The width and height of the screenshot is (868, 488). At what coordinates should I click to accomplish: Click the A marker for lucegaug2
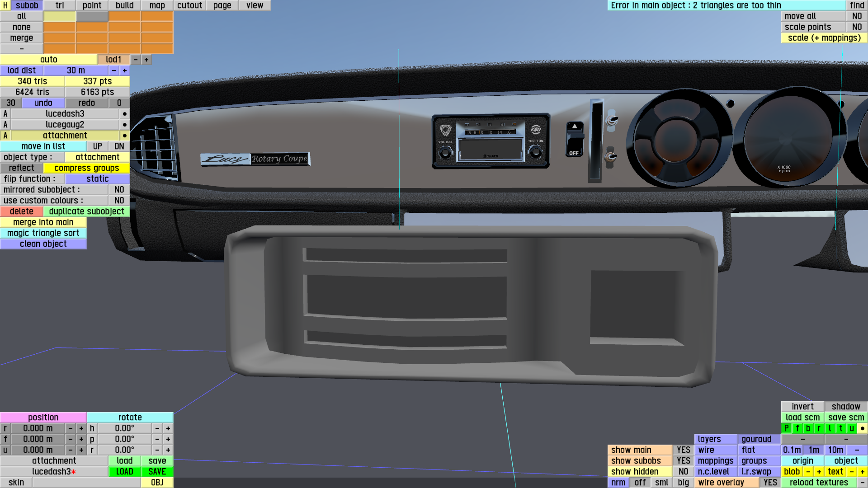pyautogui.click(x=5, y=125)
